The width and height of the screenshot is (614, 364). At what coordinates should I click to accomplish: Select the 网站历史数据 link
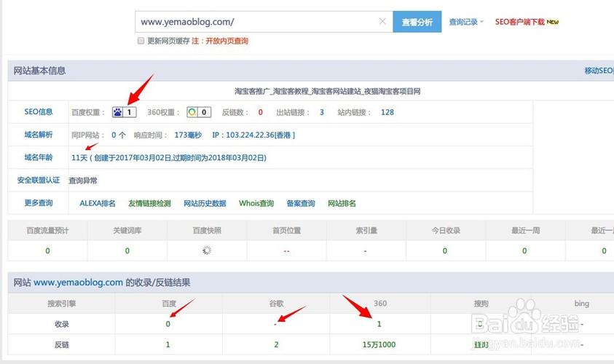205,203
